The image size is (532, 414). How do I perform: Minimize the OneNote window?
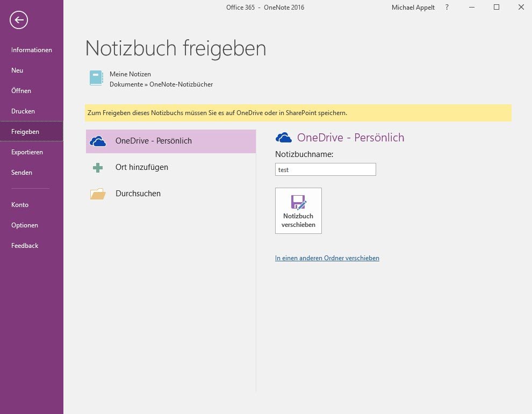click(x=472, y=7)
